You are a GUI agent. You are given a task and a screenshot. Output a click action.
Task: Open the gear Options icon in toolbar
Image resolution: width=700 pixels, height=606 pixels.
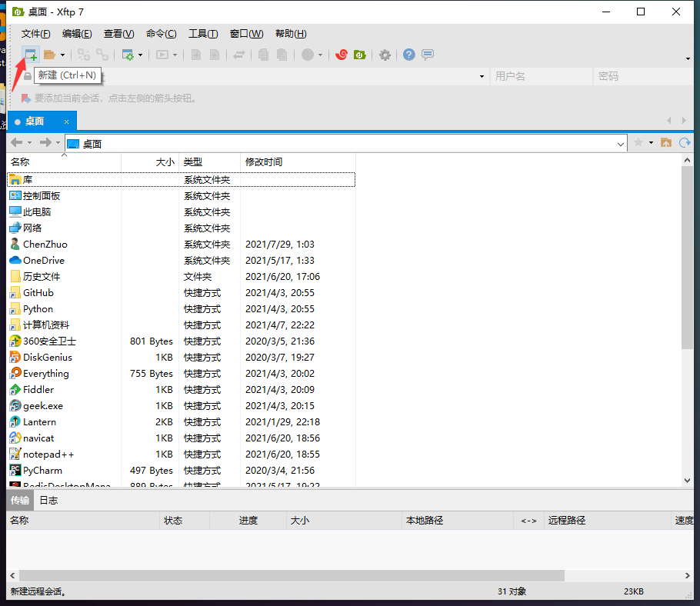(385, 55)
